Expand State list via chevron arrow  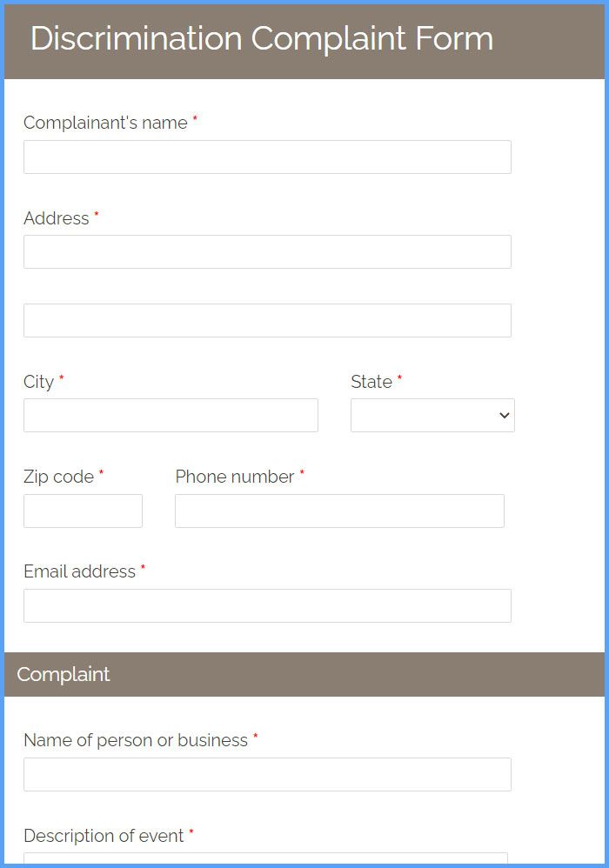504,415
